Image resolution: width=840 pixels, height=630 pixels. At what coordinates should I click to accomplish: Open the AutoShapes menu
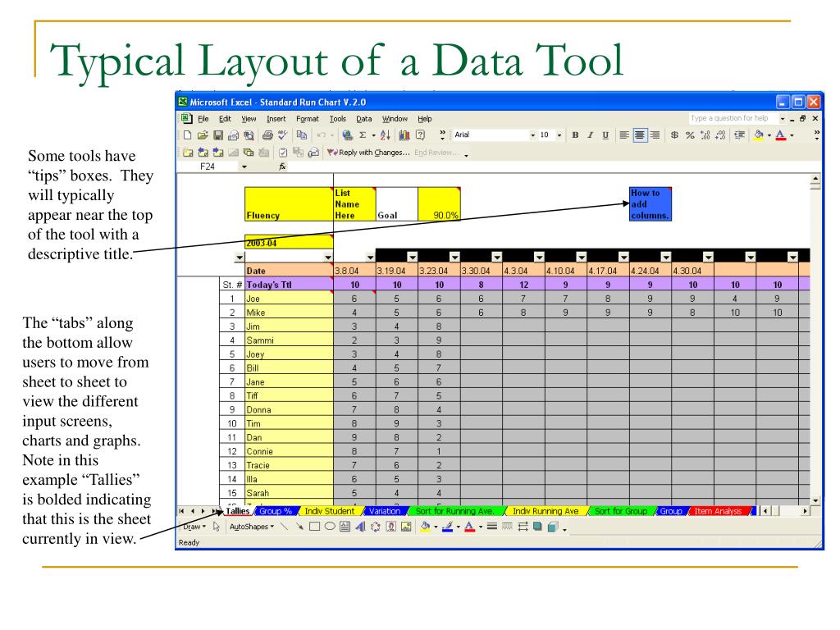(x=251, y=527)
